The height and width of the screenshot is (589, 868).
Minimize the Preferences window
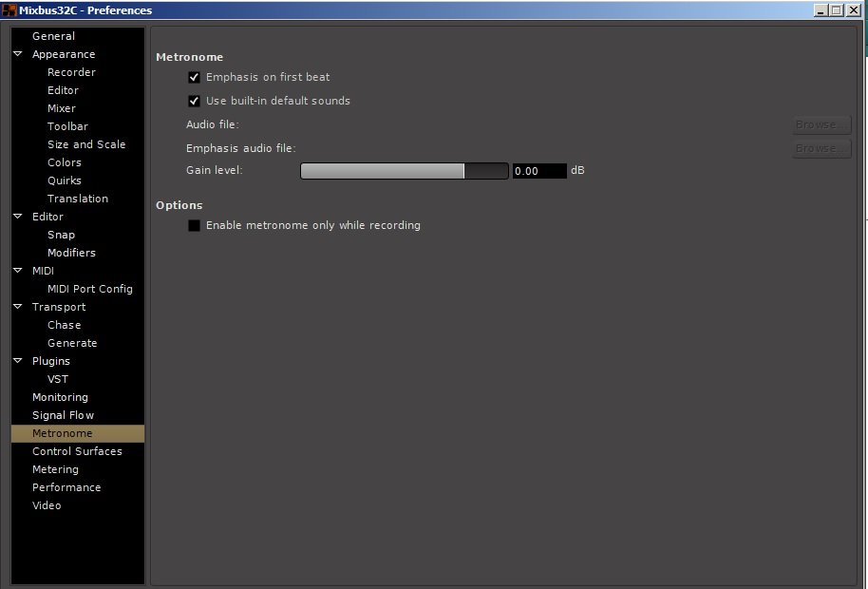coord(821,9)
